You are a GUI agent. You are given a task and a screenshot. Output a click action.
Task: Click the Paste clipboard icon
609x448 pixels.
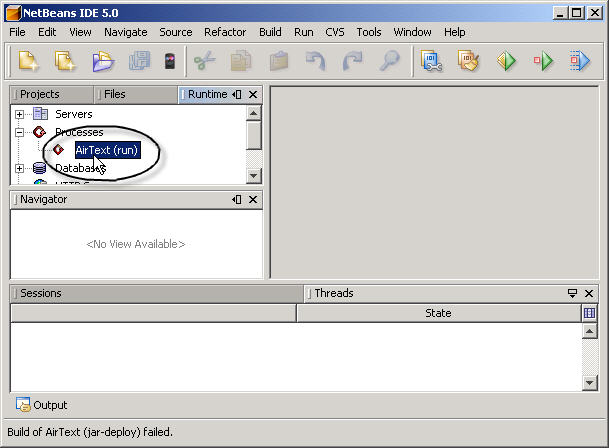click(x=279, y=61)
